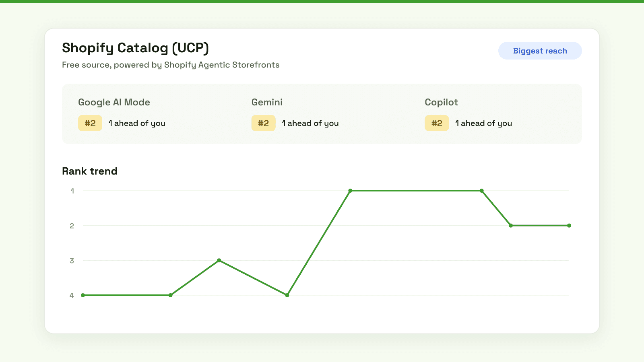Click the Free source subtitle text

click(171, 65)
